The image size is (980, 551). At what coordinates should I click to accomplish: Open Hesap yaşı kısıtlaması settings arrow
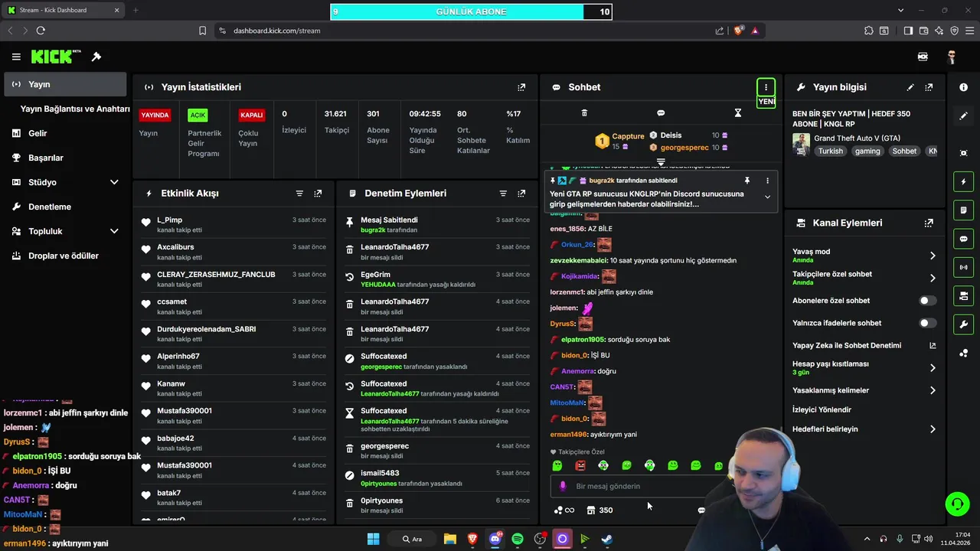(933, 368)
